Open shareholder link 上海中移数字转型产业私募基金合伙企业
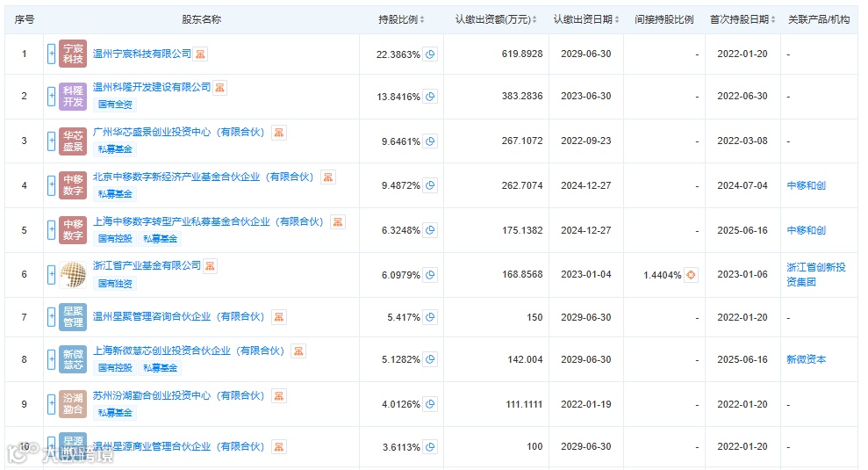 (x=208, y=221)
